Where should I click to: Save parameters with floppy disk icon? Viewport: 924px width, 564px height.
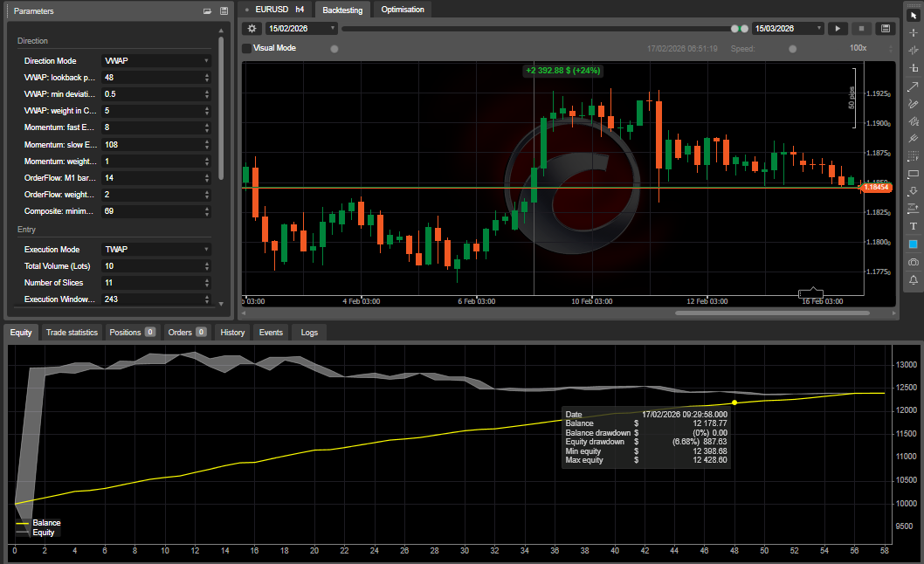pyautogui.click(x=224, y=11)
